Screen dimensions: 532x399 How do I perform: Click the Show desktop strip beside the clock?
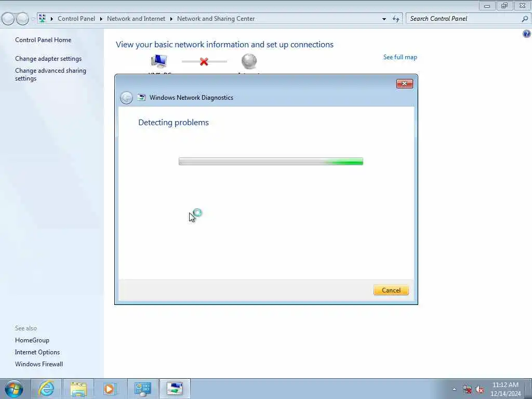tap(528, 389)
